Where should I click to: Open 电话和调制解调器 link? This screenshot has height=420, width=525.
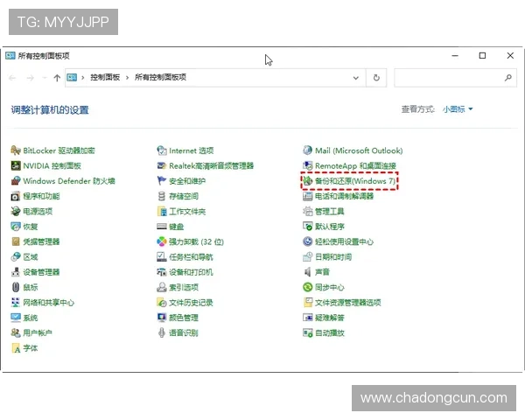click(x=344, y=196)
